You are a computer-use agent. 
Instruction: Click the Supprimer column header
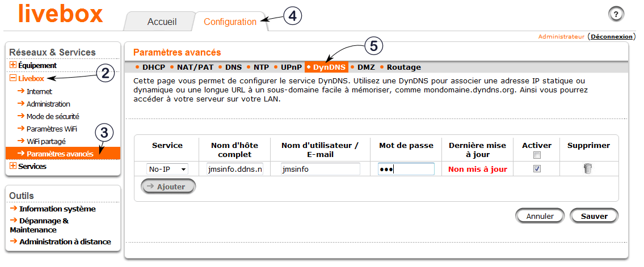pos(588,146)
